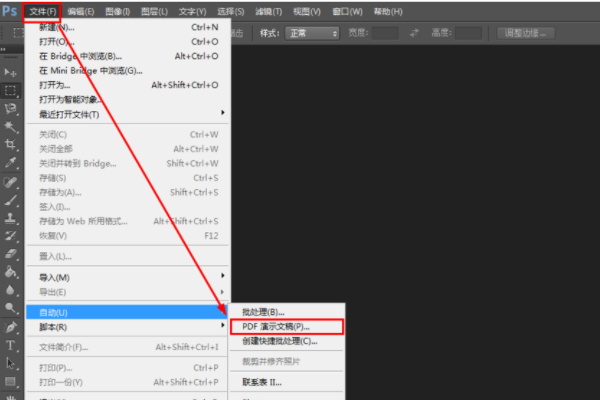The width and height of the screenshot is (600, 400).
Task: Select the Crop tool
Action: coord(10,145)
